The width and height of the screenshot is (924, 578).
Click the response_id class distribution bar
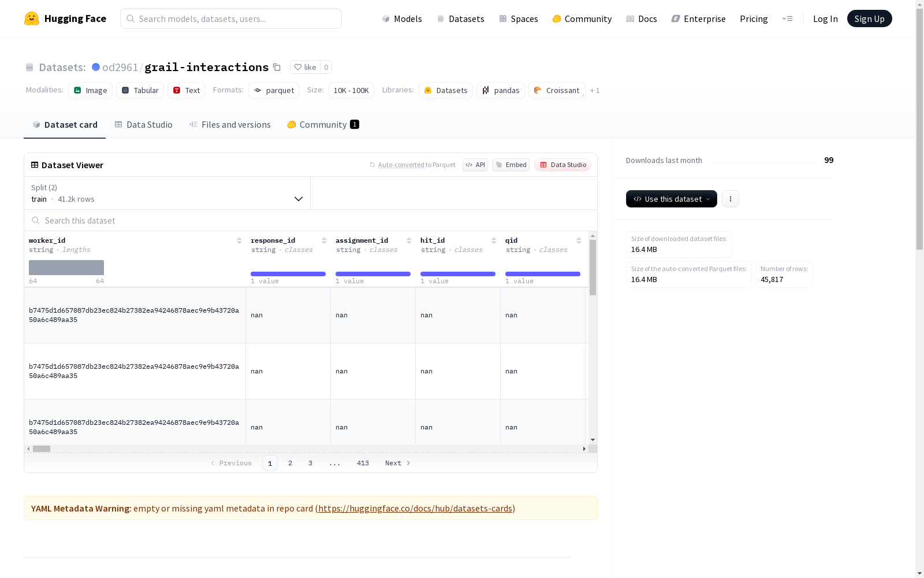(x=288, y=274)
